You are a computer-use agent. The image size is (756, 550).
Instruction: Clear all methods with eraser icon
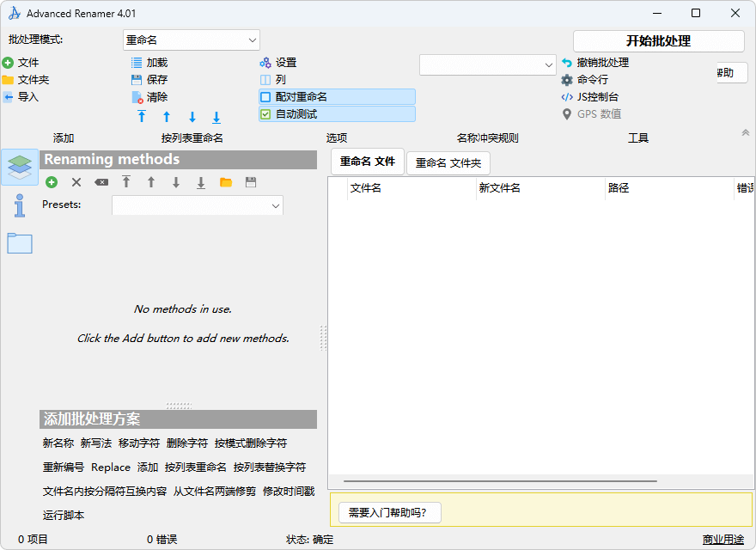(101, 182)
